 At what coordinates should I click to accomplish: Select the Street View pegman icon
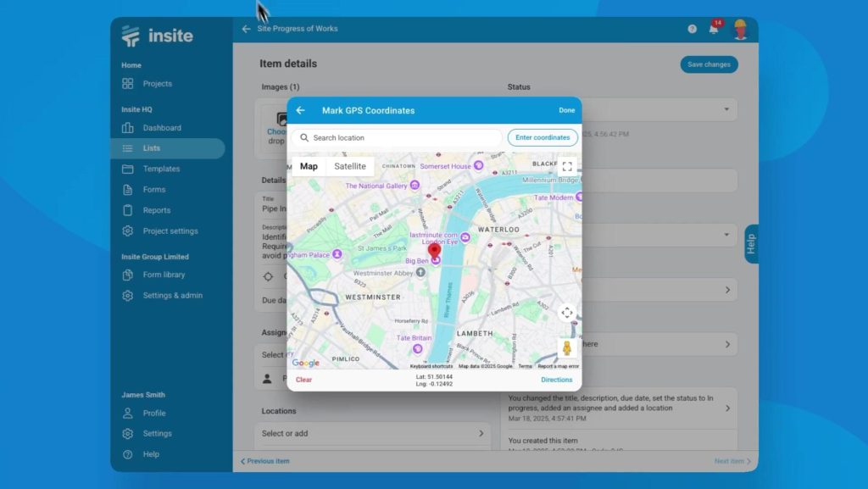(567, 348)
